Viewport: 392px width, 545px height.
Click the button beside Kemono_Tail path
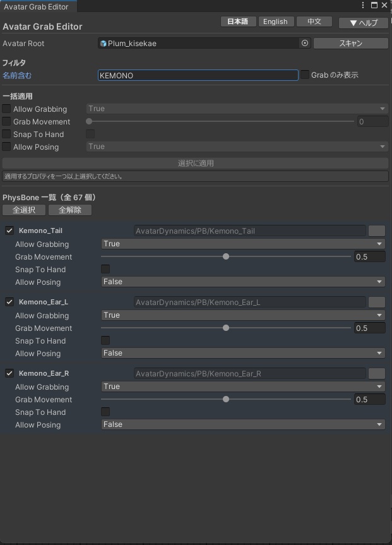click(376, 231)
